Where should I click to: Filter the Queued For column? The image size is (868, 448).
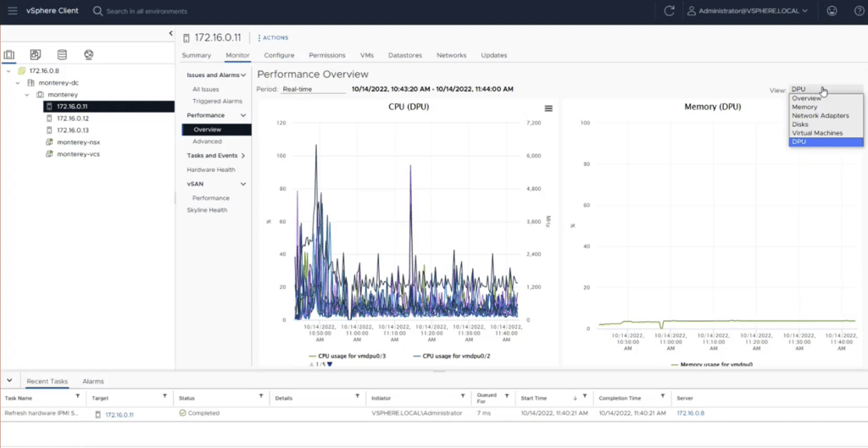(507, 396)
